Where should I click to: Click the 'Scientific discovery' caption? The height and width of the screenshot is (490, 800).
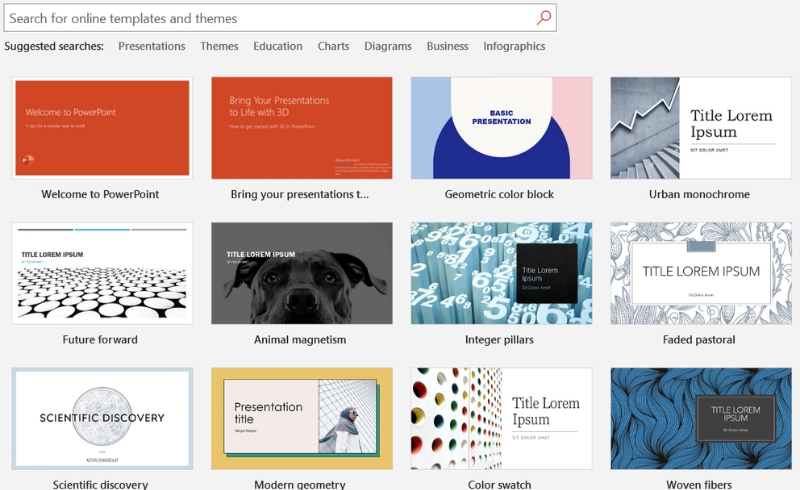[x=100, y=484]
